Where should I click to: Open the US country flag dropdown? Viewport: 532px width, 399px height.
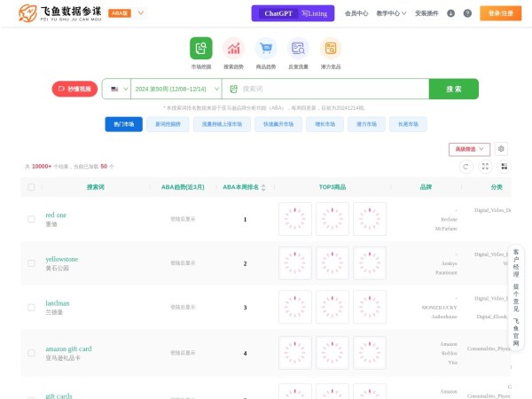(115, 89)
